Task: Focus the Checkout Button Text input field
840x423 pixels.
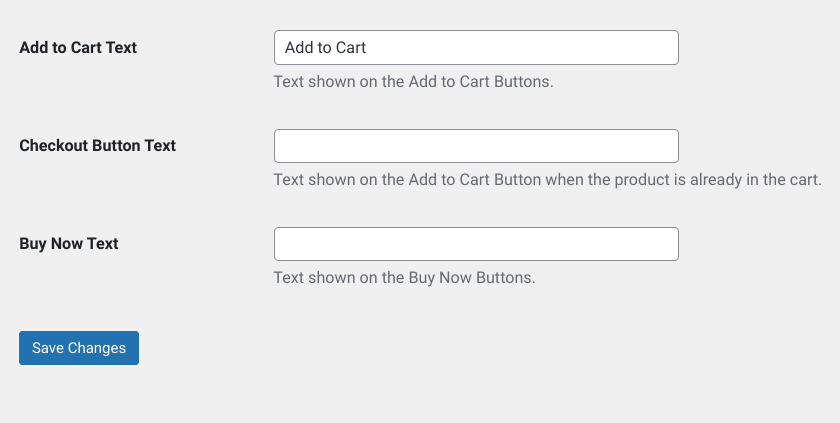Action: click(x=476, y=146)
